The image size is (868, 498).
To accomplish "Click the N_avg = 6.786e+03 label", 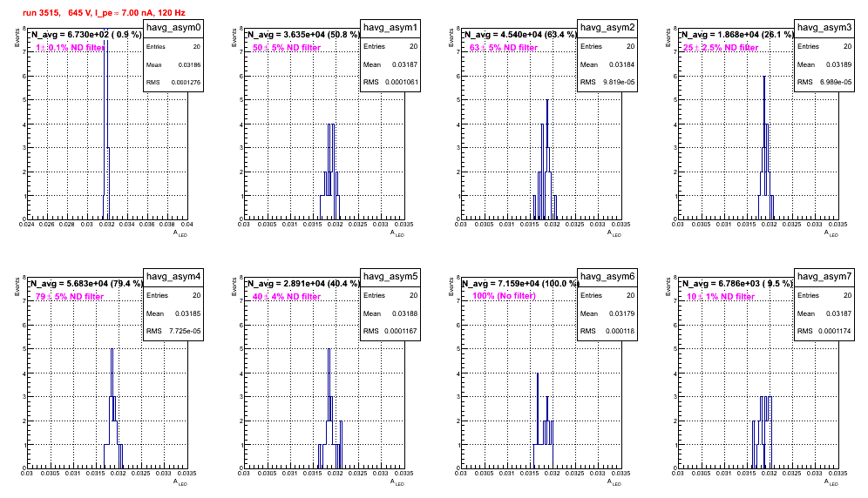I will coord(736,284).
